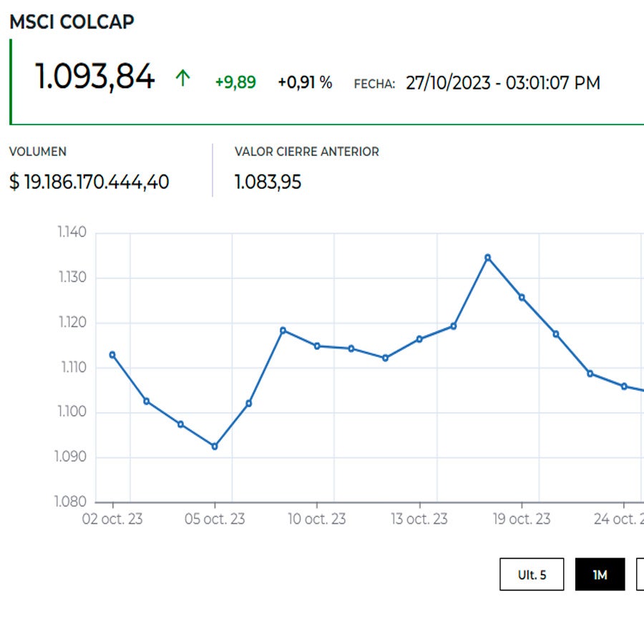Click the volume amount $ 19.186.170.444,40

pyautogui.click(x=89, y=182)
